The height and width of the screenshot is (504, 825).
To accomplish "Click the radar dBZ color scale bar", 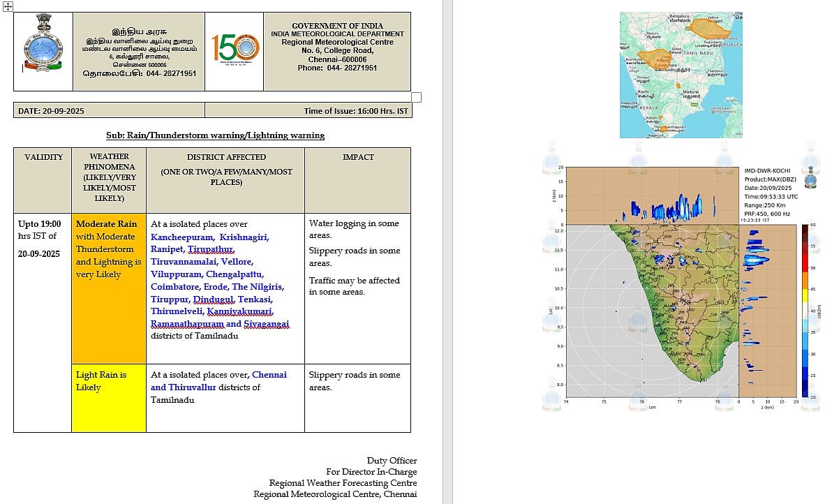I will tap(805, 311).
